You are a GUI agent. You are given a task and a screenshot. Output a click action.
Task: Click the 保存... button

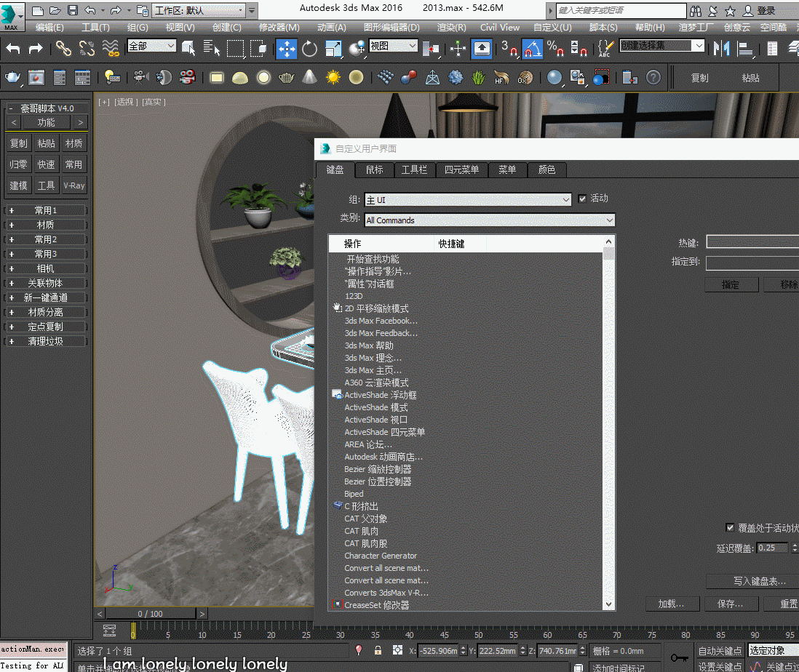click(730, 604)
